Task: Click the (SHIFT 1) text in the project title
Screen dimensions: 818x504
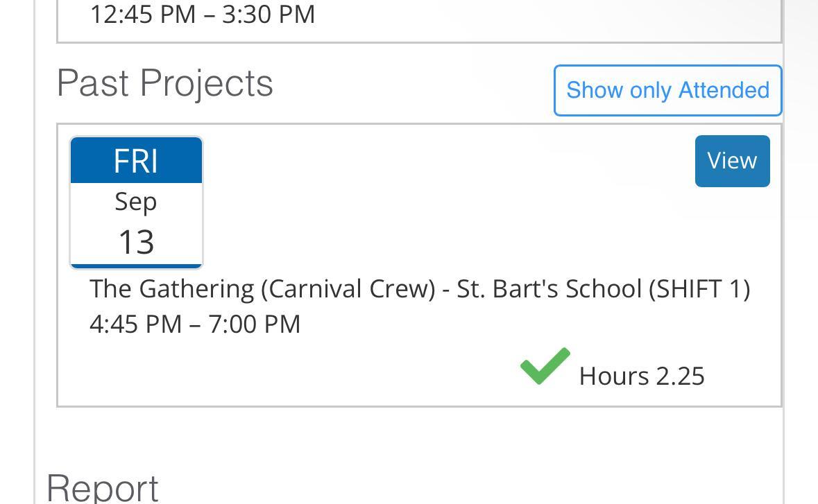Action: [699, 288]
